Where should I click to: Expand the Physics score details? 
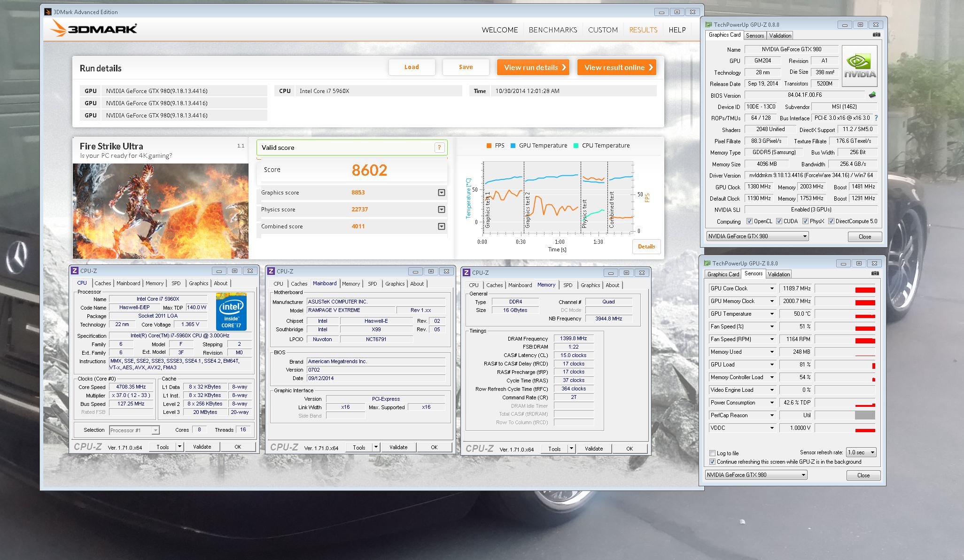(442, 210)
